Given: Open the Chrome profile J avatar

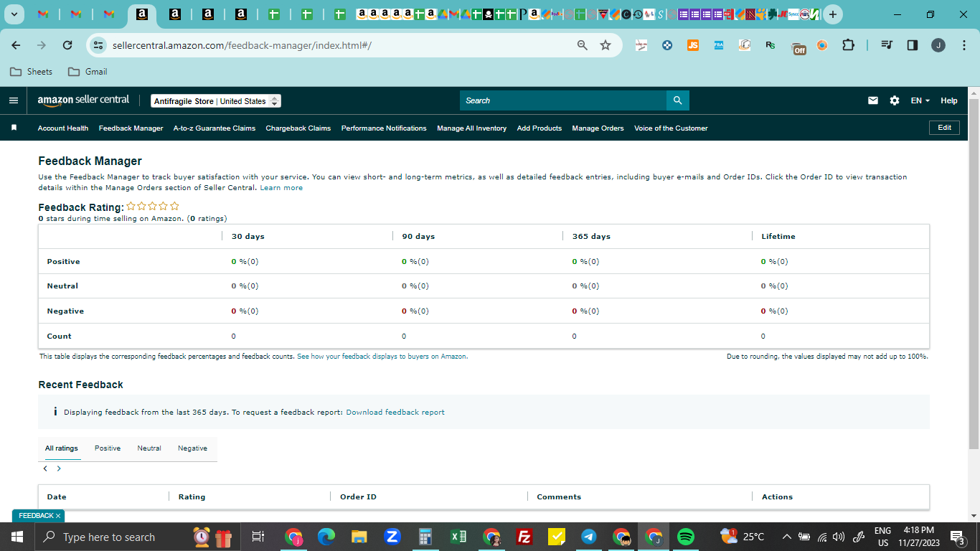Looking at the screenshot, I should pos(938,45).
